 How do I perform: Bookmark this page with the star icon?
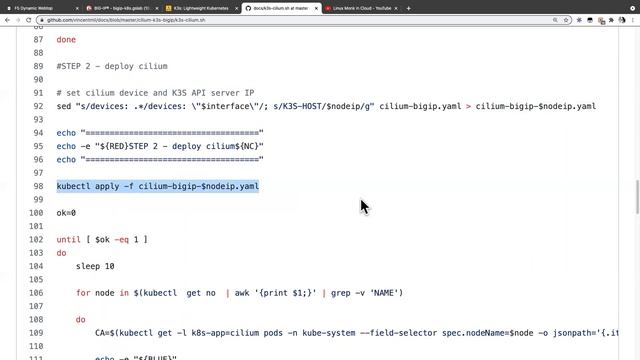coord(566,20)
